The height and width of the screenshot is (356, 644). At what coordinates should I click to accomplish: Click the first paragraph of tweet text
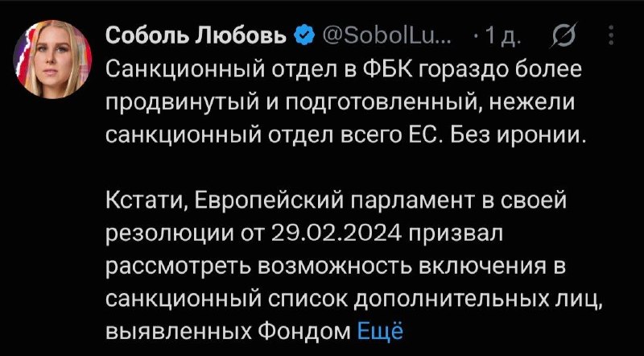coord(345,103)
